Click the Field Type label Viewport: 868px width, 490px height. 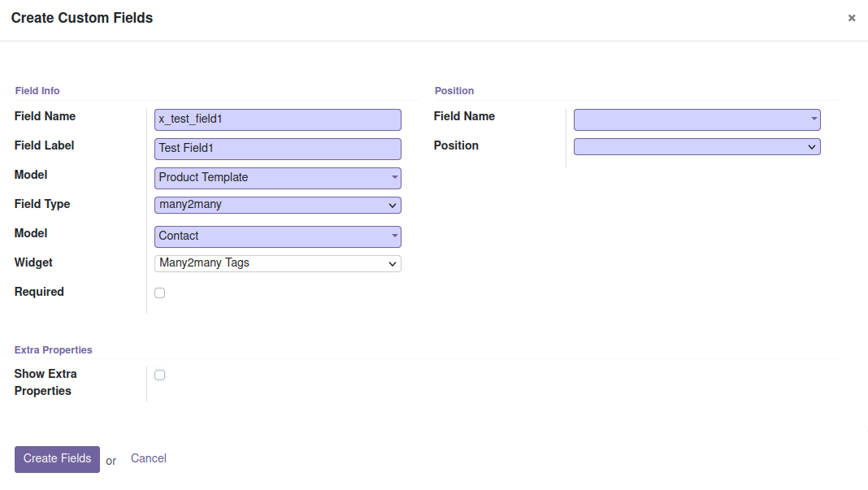pyautogui.click(x=42, y=204)
